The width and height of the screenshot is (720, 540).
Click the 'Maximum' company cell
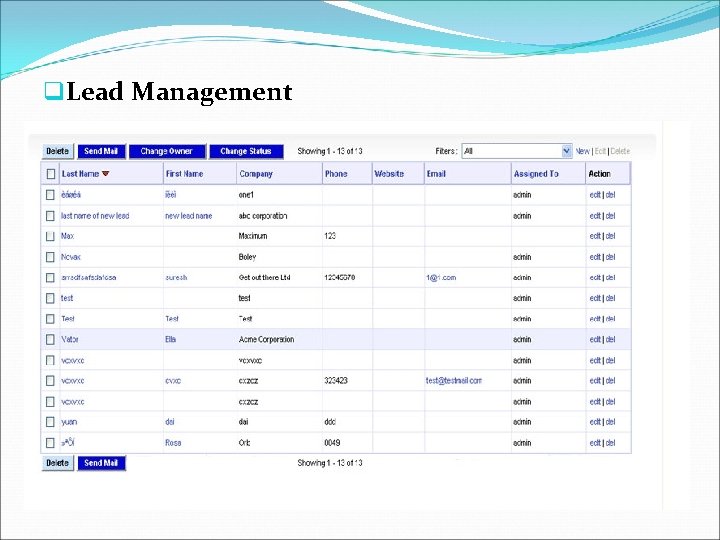(x=253, y=236)
